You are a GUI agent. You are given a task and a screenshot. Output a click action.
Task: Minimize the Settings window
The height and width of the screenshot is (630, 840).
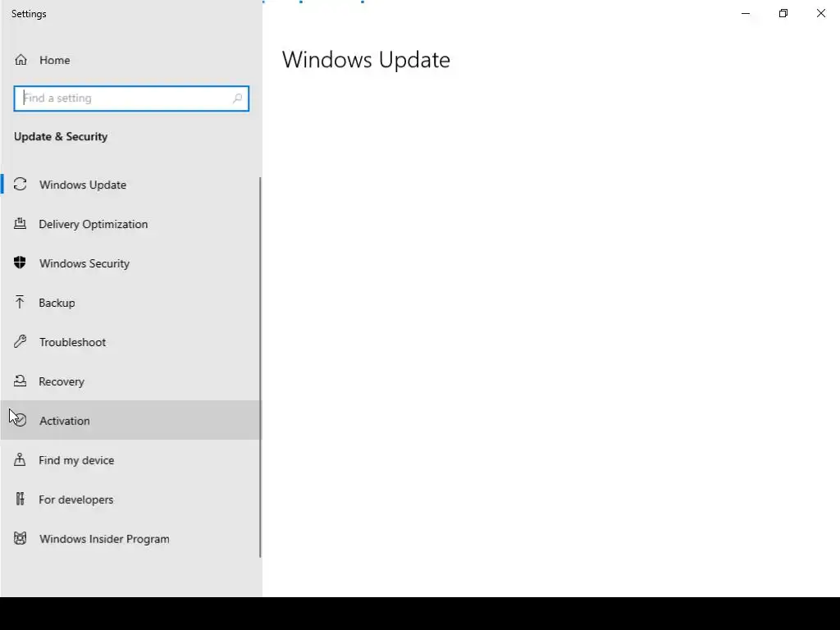click(746, 13)
